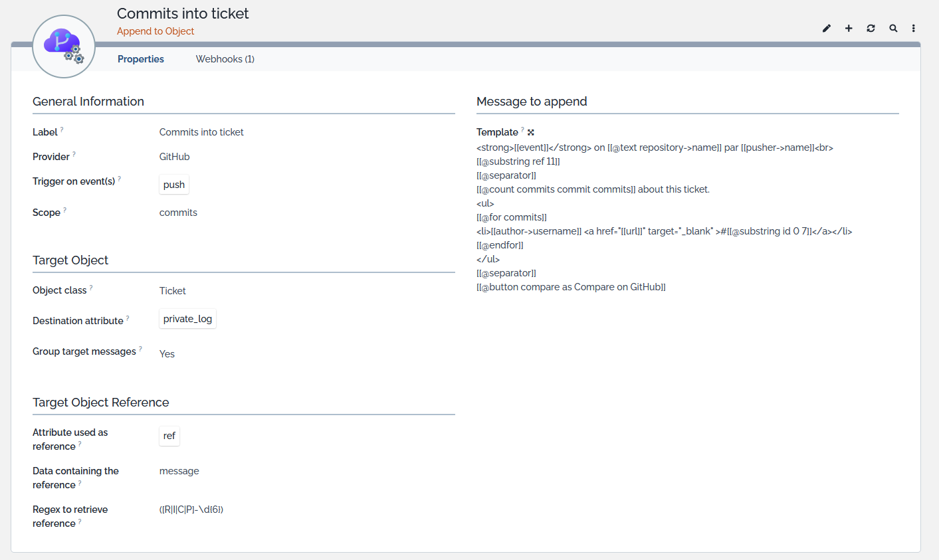Image resolution: width=939 pixels, height=560 pixels.
Task: Show the help hint next to Provider
Action: 74,153
